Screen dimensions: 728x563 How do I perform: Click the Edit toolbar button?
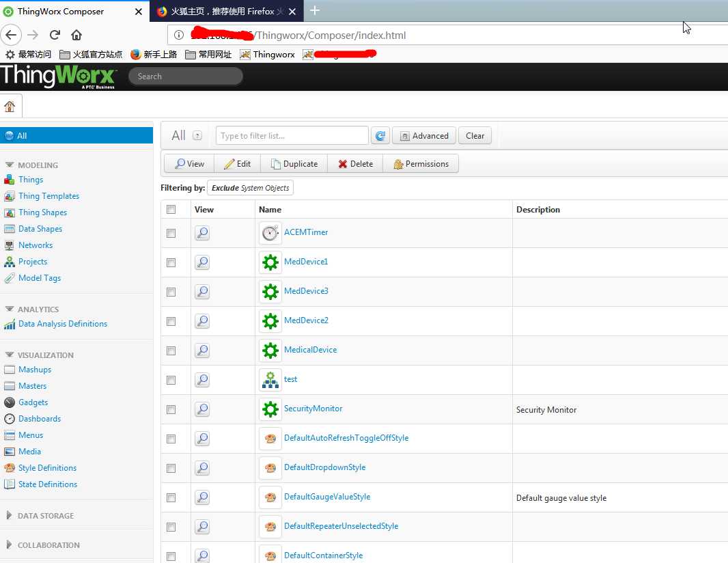click(x=237, y=164)
